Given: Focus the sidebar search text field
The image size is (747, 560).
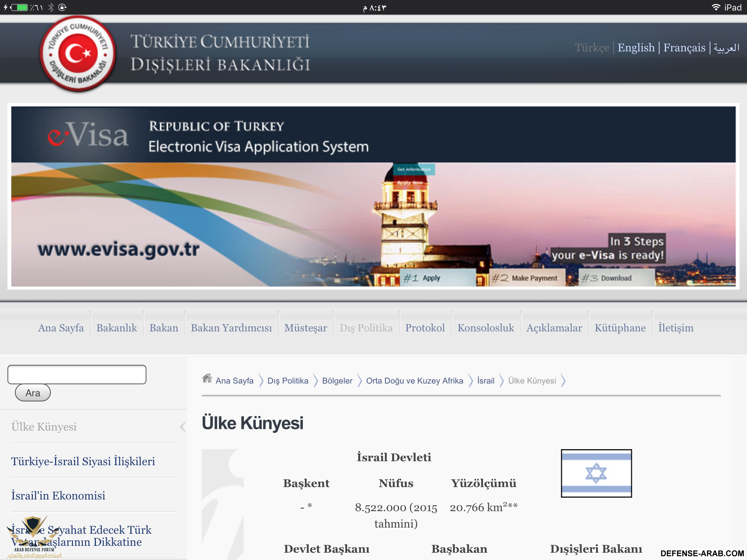Looking at the screenshot, I should pos(77,374).
